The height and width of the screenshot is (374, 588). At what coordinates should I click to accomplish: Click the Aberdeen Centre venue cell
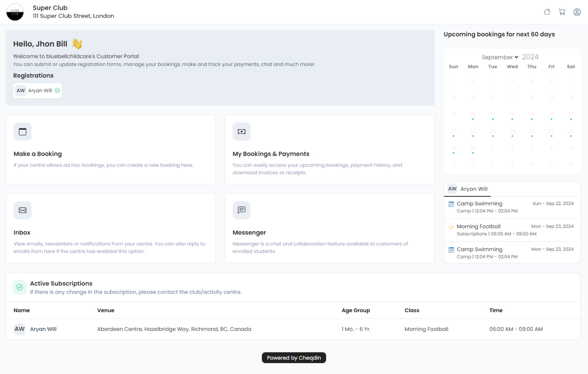tap(174, 329)
